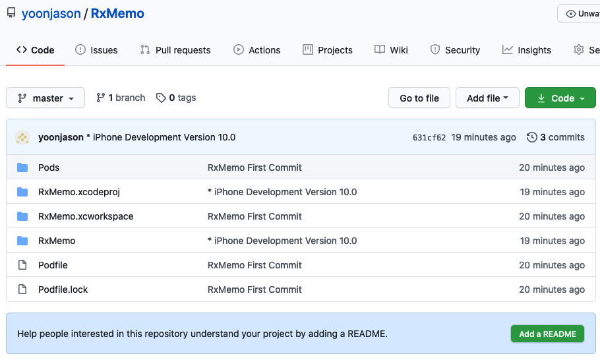Click the branch count icon
Image resolution: width=600 pixels, height=364 pixels.
tap(101, 98)
